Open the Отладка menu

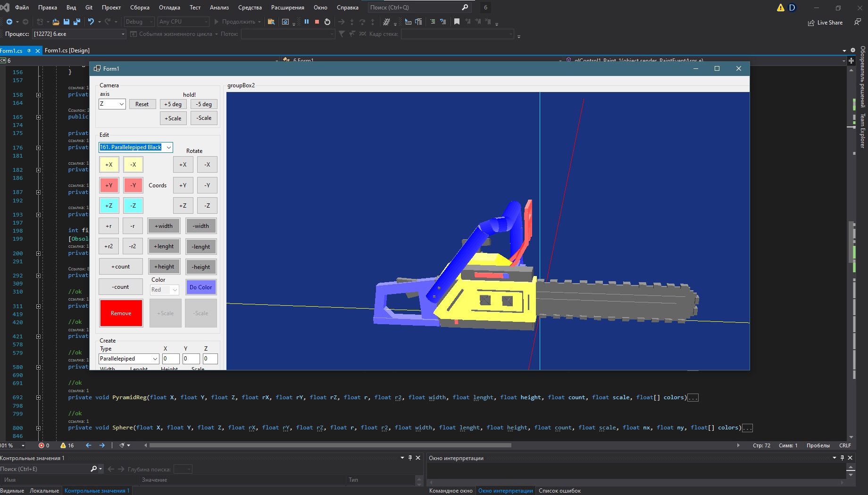point(169,8)
